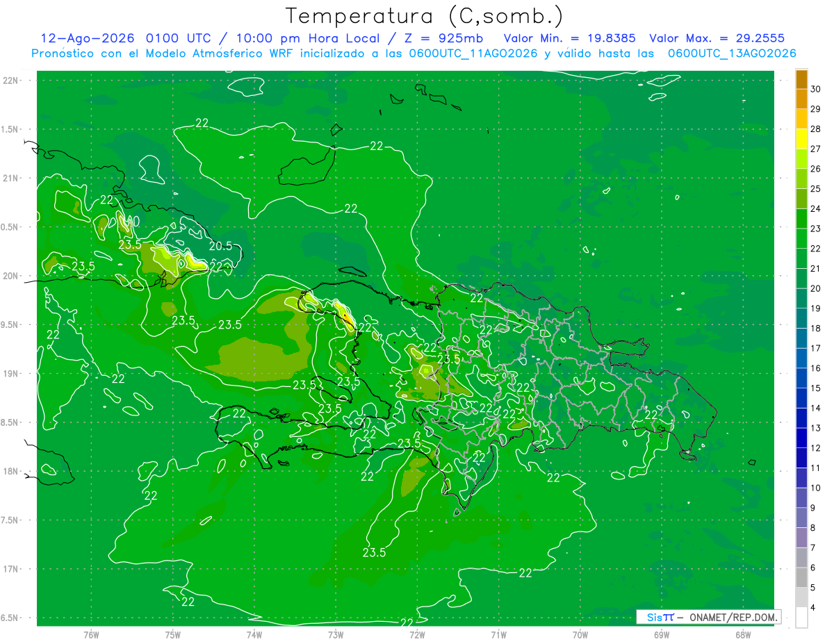This screenshot has height=644, width=834.
Task: Click the blue legend band between 14 and 15
Action: point(801,398)
